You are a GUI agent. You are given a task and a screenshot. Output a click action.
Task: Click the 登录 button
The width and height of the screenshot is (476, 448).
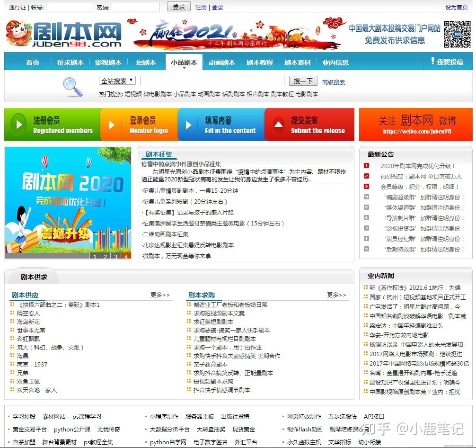(x=178, y=6)
